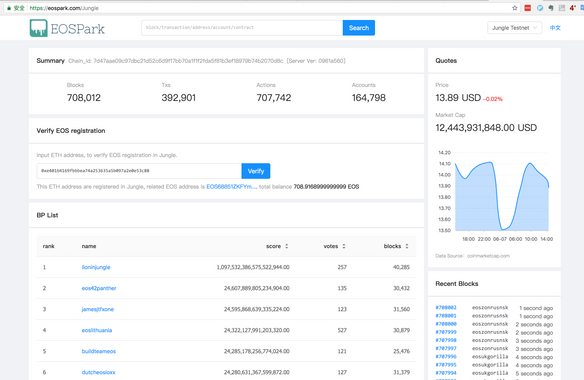Click Data Source coinmarketcap.com text

tap(472, 256)
